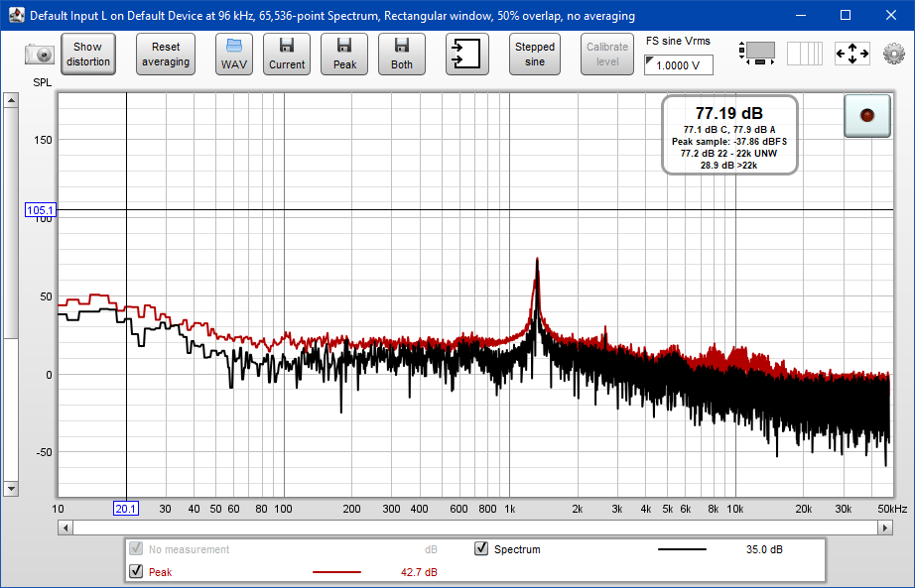Click the vertical scrollbar thumb
Screen dimensions: 915x588
click(x=11, y=222)
